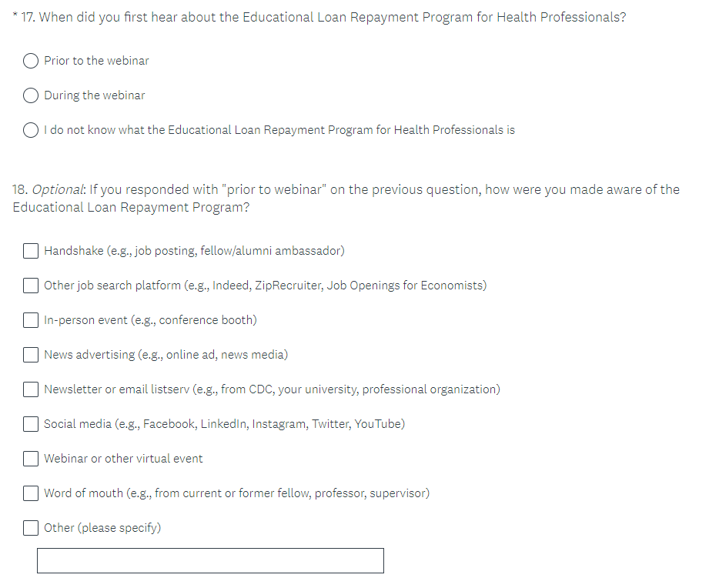Click the 'Other' specify text input field
709x588 pixels.
click(210, 560)
